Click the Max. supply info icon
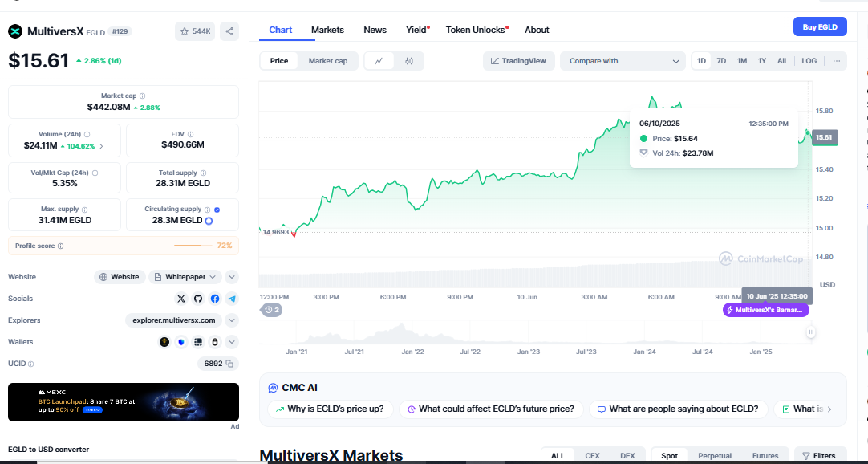Image resolution: width=868 pixels, height=464 pixels. [x=85, y=210]
